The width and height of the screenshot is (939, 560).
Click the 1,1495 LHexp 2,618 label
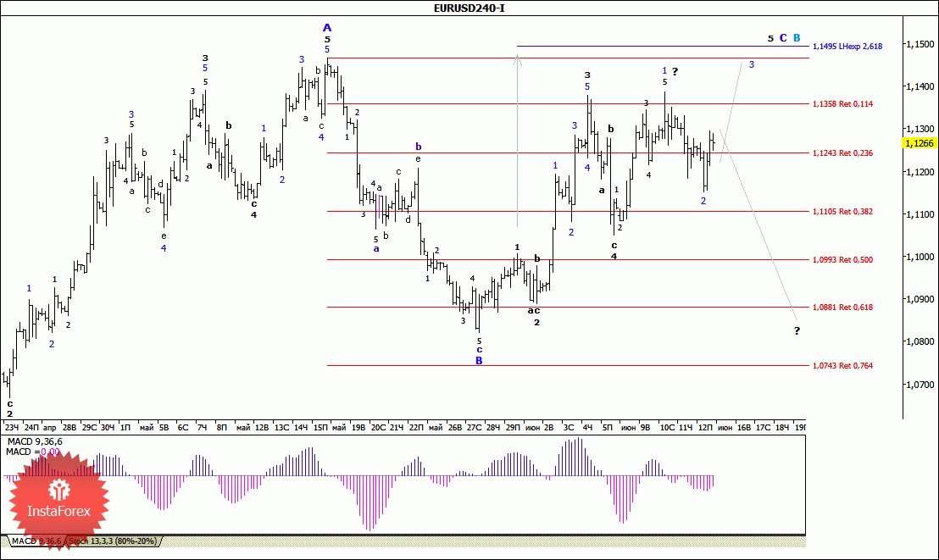(x=847, y=46)
